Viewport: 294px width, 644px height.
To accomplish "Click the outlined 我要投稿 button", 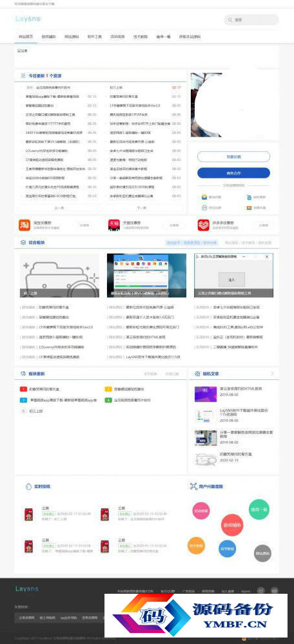I will pyautogui.click(x=233, y=156).
